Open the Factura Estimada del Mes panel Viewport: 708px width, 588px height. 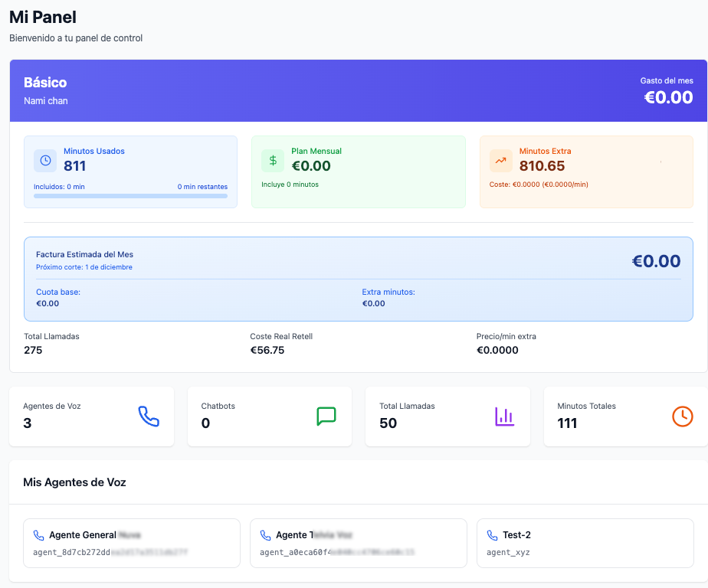pyautogui.click(x=358, y=279)
